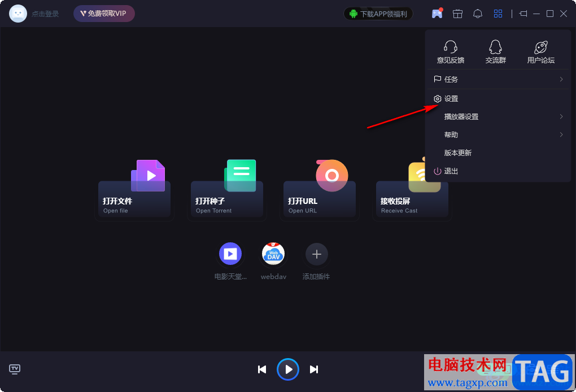The width and height of the screenshot is (576, 392).
Task: Expand the 播放器设置 submenu chevron
Action: coord(561,116)
